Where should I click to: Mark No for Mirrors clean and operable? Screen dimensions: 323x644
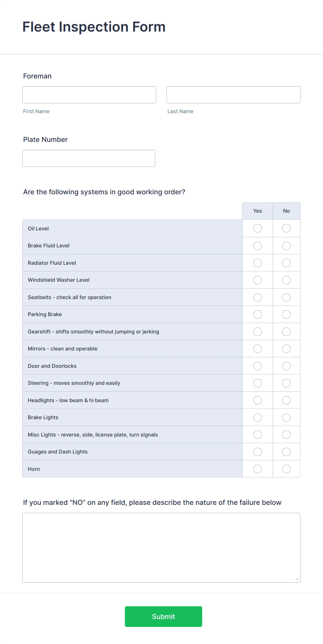(x=286, y=348)
